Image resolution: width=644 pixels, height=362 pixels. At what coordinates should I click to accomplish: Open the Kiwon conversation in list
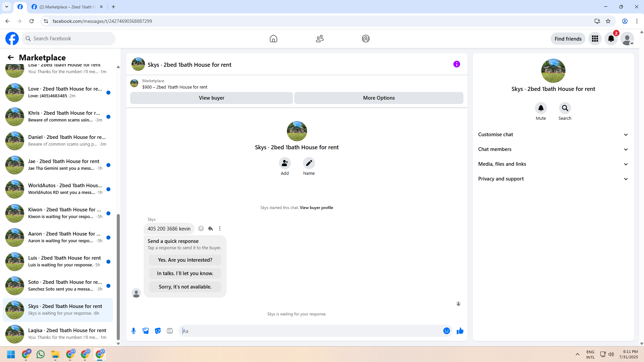click(x=58, y=213)
